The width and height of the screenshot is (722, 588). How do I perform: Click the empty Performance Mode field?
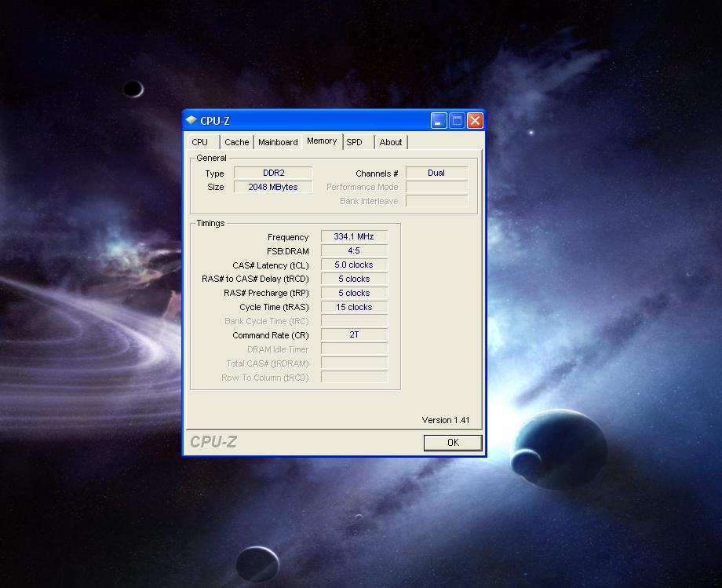coord(436,187)
